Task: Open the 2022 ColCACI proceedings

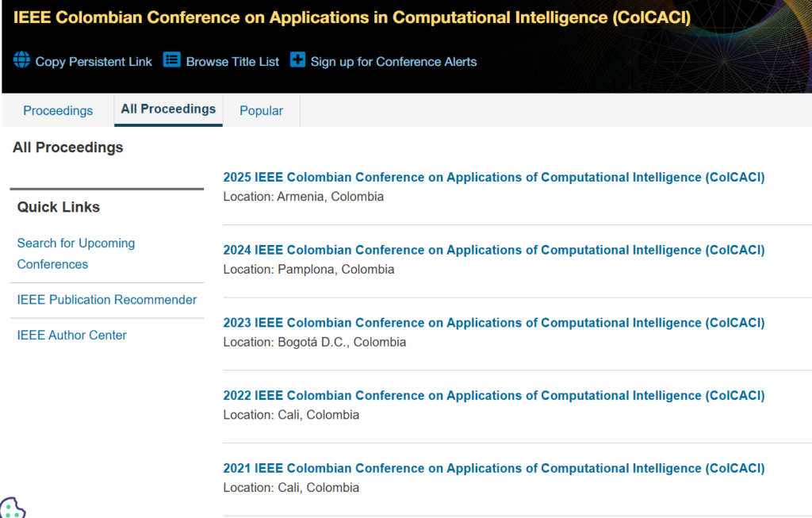Action: pyautogui.click(x=493, y=396)
